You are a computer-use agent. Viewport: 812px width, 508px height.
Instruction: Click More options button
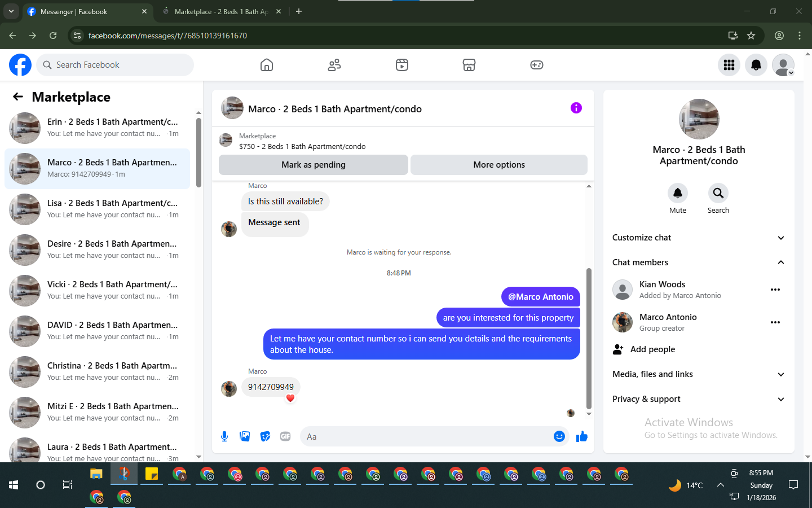point(499,165)
